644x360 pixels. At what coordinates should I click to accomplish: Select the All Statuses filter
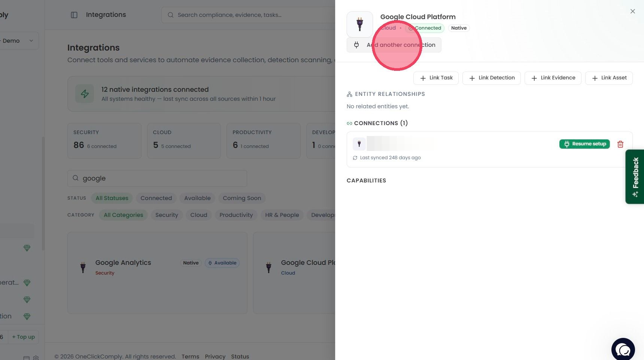coord(112,198)
